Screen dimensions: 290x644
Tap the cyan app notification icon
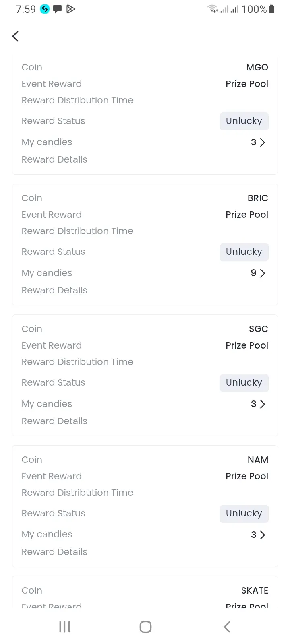click(45, 9)
